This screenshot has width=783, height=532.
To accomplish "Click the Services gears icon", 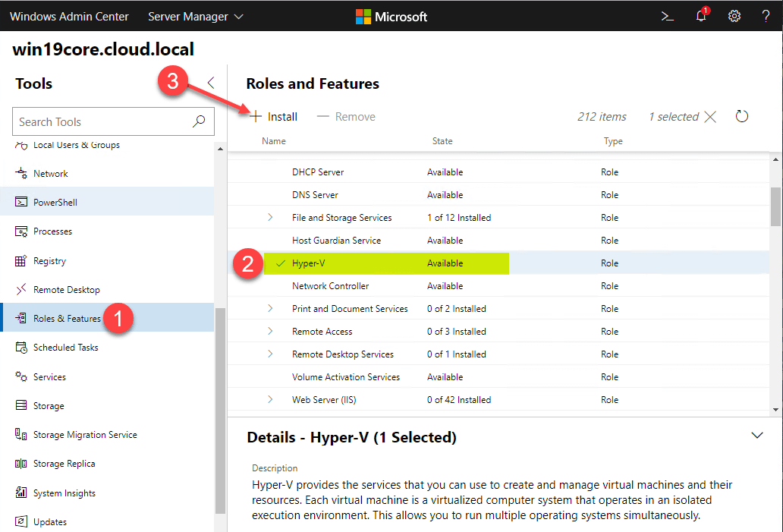I will click(x=21, y=376).
